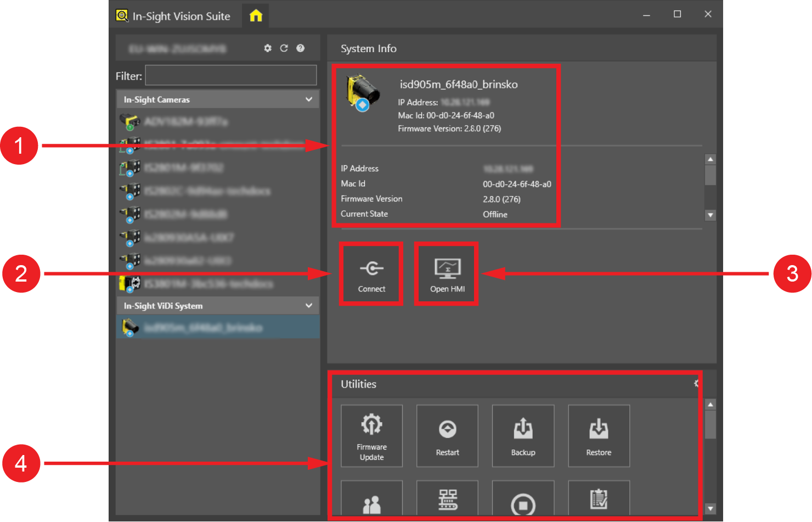Viewport: 812px width, 522px height.
Task: Select the highlighted ViDi system device
Action: coord(218,328)
